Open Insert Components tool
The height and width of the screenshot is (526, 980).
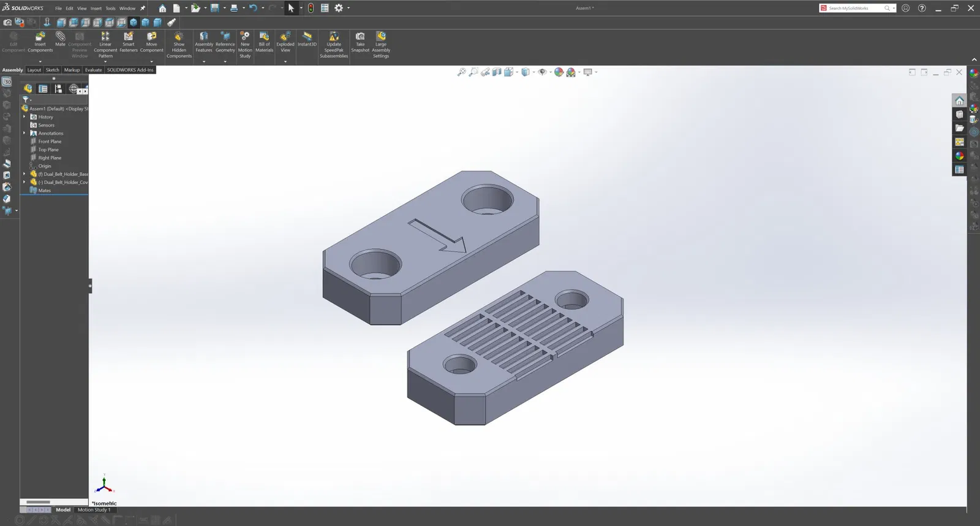click(40, 42)
